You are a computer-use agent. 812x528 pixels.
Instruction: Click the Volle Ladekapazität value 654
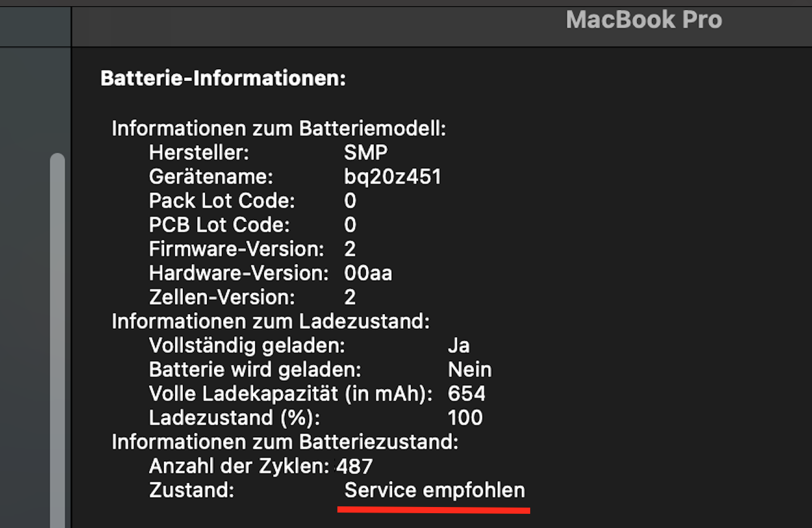[467, 394]
